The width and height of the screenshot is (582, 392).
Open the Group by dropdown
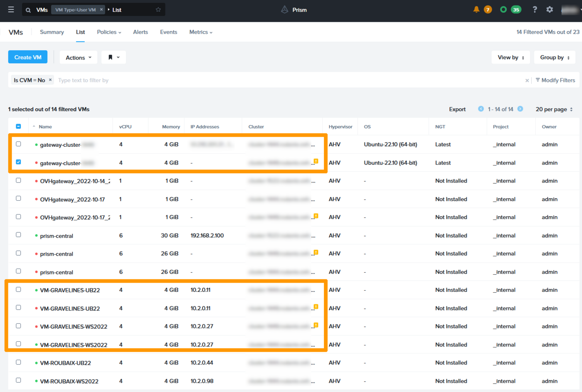point(555,57)
